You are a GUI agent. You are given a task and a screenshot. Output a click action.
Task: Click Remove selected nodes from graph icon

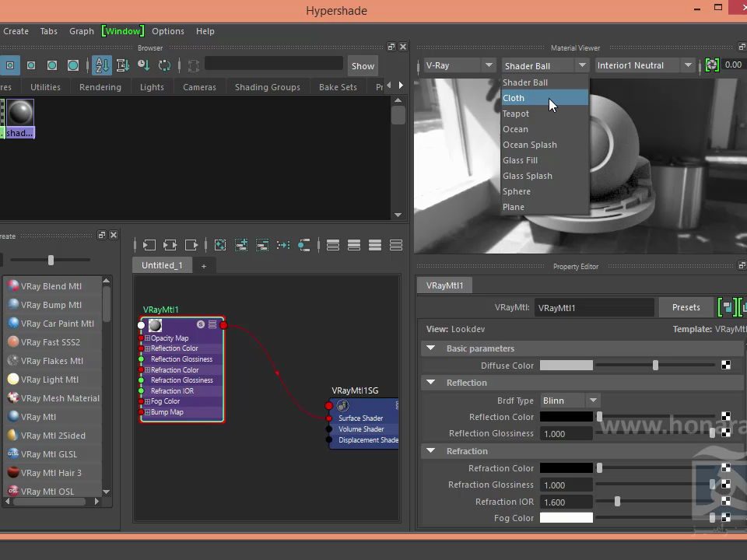[x=262, y=245]
